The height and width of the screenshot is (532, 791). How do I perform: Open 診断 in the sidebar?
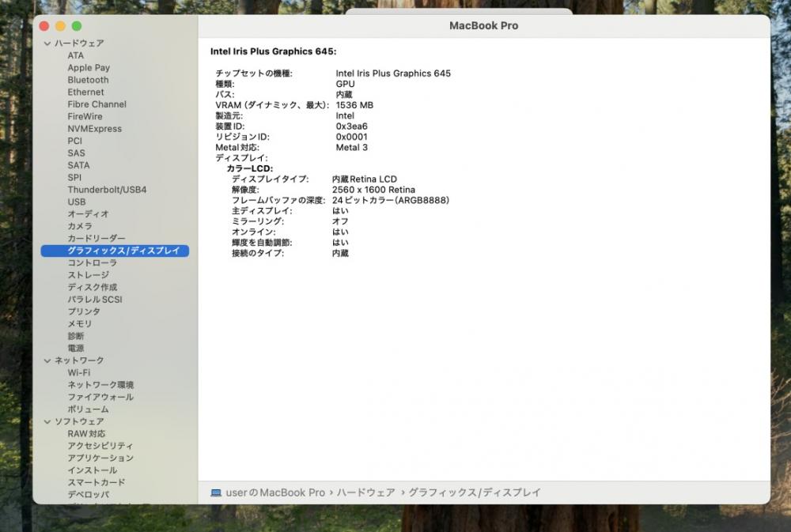coord(76,336)
